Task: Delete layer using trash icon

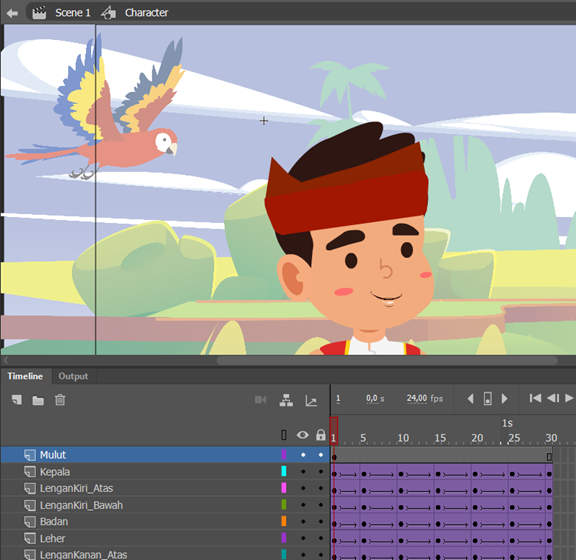Action: point(60,400)
